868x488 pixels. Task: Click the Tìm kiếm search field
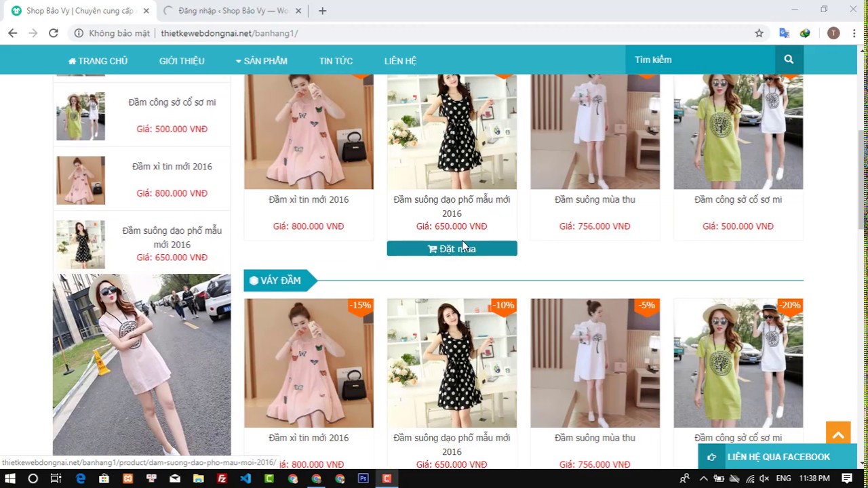pyautogui.click(x=701, y=60)
